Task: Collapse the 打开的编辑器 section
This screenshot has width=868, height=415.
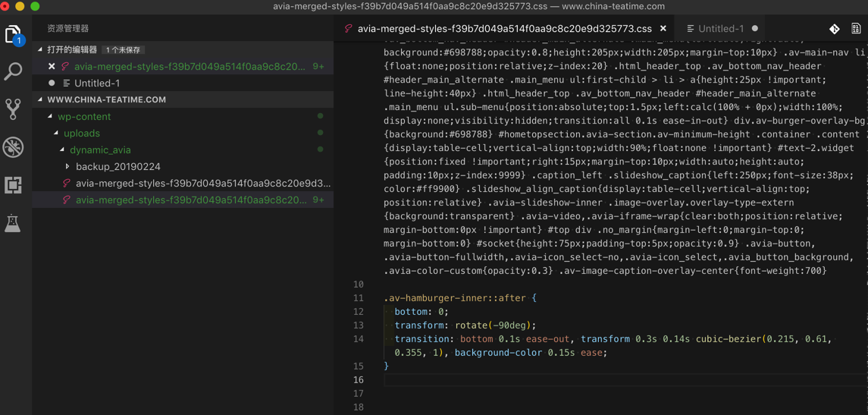Action: (x=40, y=50)
